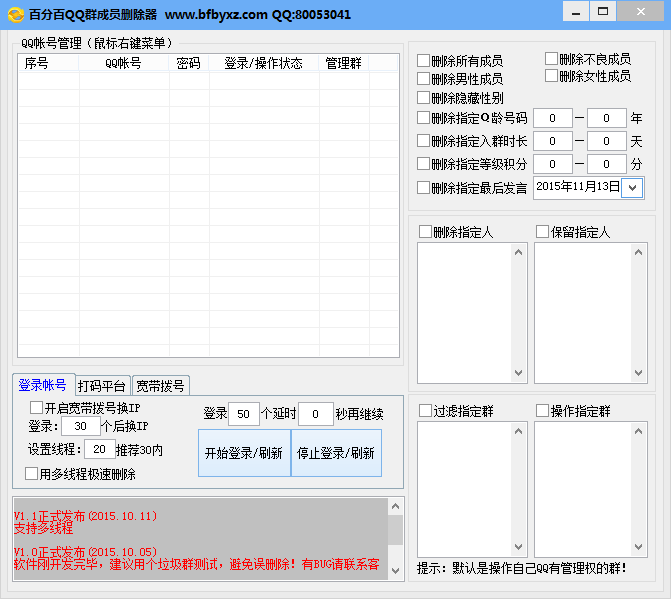The image size is (671, 599).
Task: Tick the 删除女性成员 checkbox
Action: (552, 76)
